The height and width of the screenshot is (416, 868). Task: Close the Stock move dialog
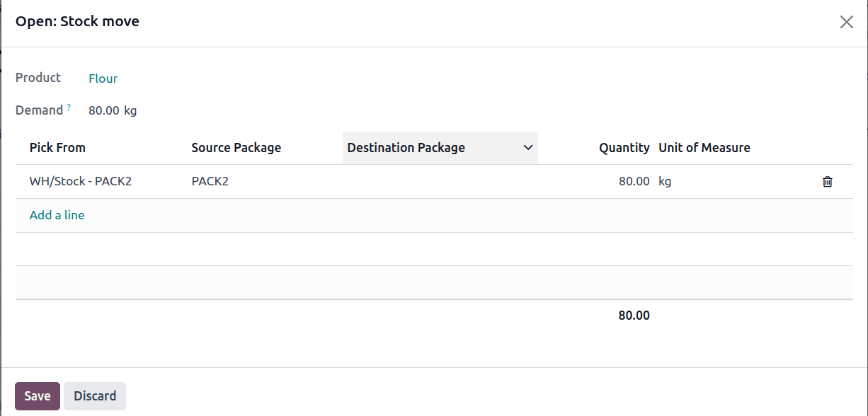click(x=846, y=21)
